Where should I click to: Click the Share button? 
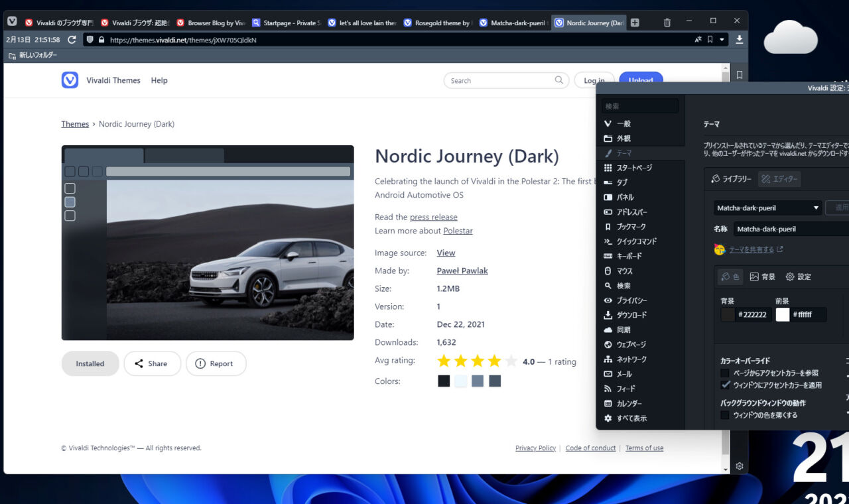(152, 363)
